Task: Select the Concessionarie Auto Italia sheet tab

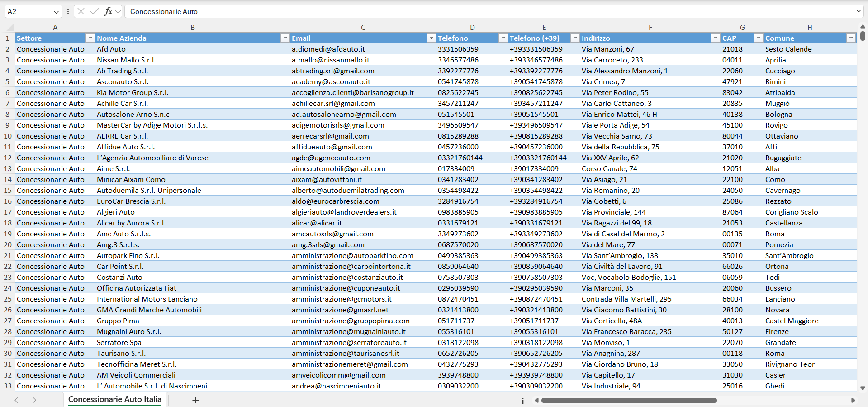Action: 115,399
